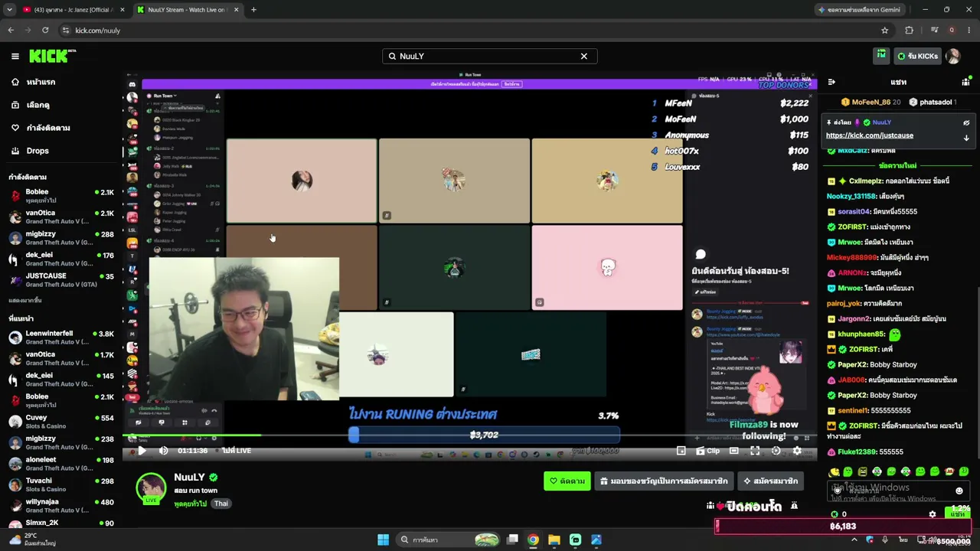The image size is (980, 551).
Task: Open a new Chrome tab
Action: [253, 10]
